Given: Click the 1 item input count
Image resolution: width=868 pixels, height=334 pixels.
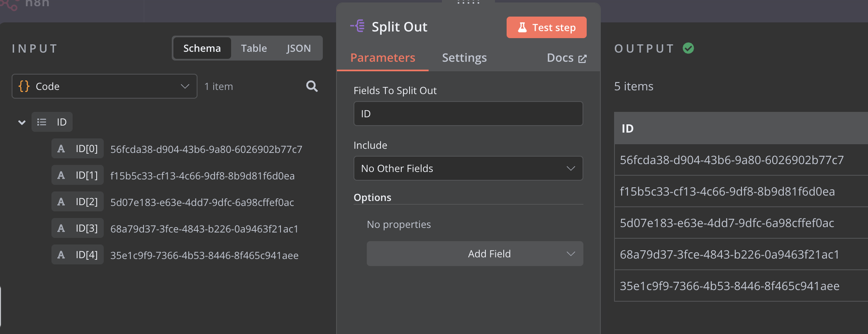Looking at the screenshot, I should tap(219, 86).
